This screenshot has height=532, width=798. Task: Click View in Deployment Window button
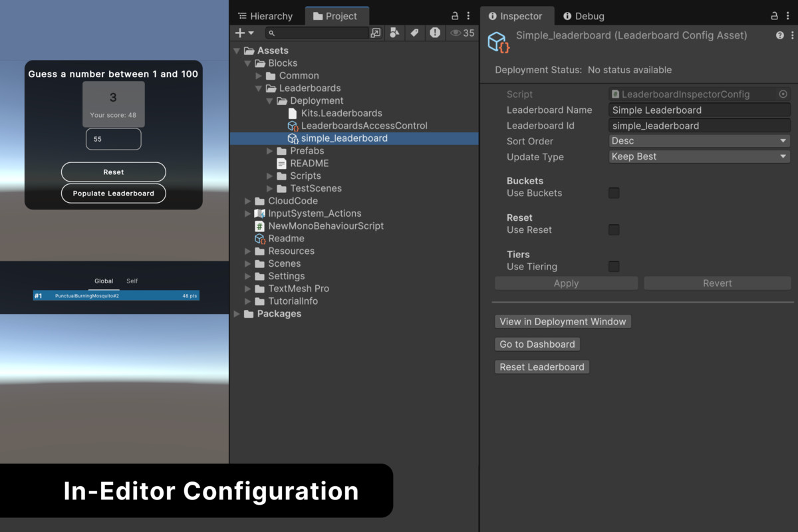coord(563,322)
